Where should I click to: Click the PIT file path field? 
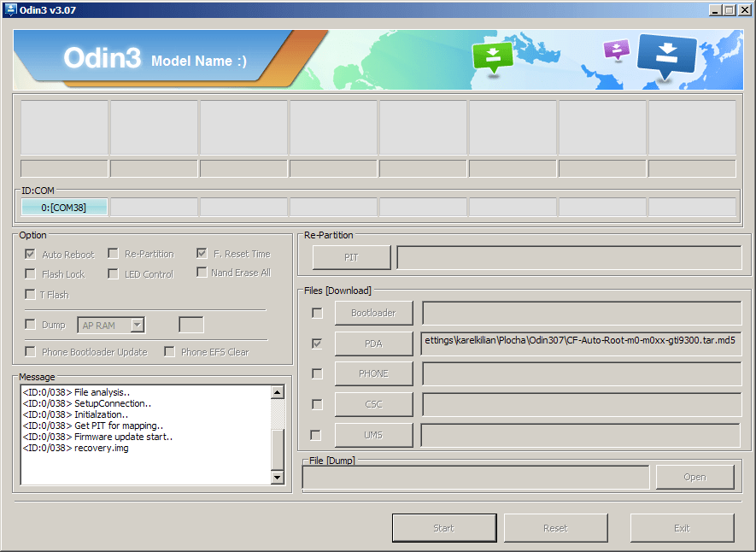(x=569, y=257)
